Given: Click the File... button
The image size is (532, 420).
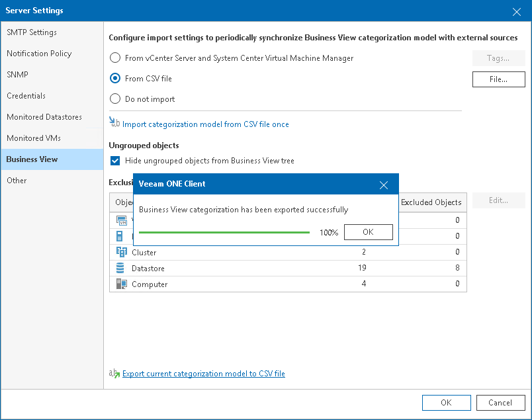Looking at the screenshot, I should coord(498,79).
